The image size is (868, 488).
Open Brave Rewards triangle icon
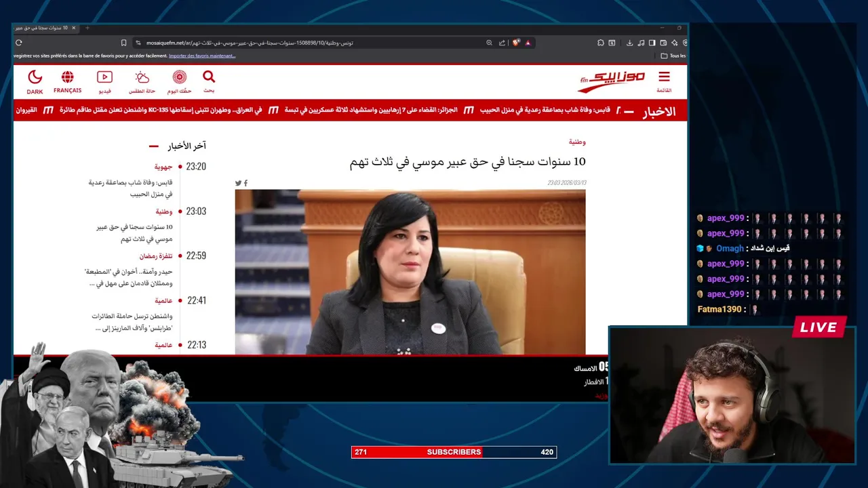pos(528,43)
